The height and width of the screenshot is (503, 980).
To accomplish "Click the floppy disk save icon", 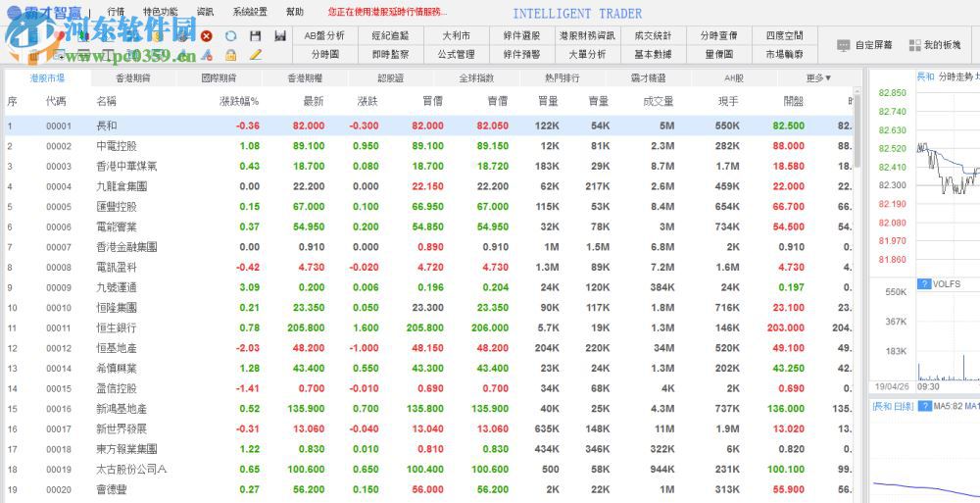I will (255, 36).
